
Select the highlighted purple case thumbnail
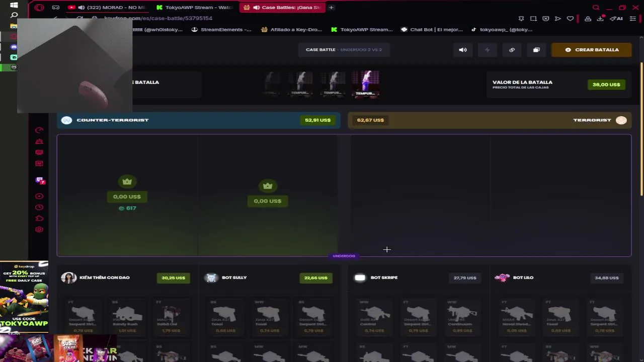pos(365,83)
